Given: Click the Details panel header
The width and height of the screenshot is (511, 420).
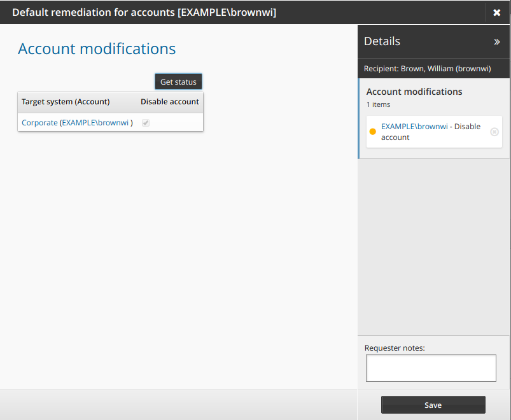Looking at the screenshot, I should pos(382,41).
